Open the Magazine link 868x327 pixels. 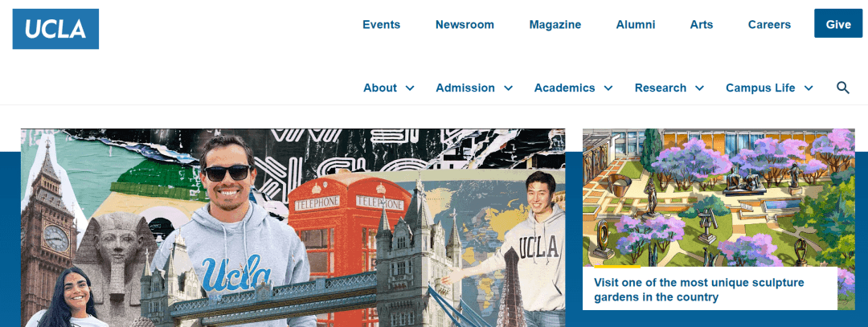555,24
